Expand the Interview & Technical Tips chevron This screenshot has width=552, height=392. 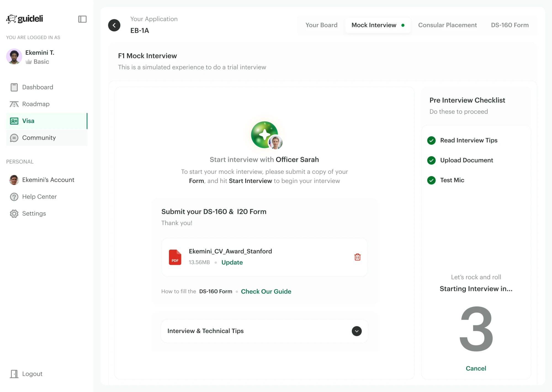pos(357,331)
